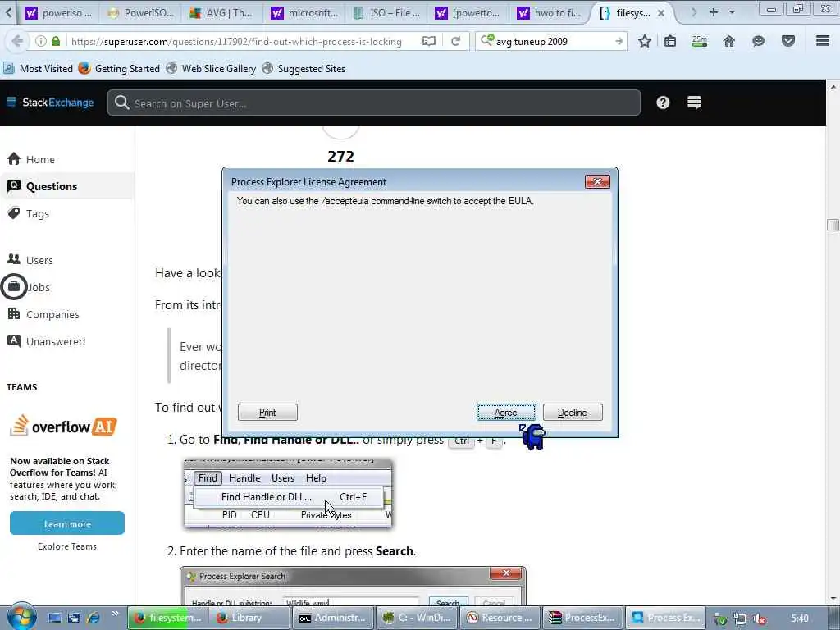840x630 pixels.
Task: Switch to the ISO – File tab
Action: point(387,13)
